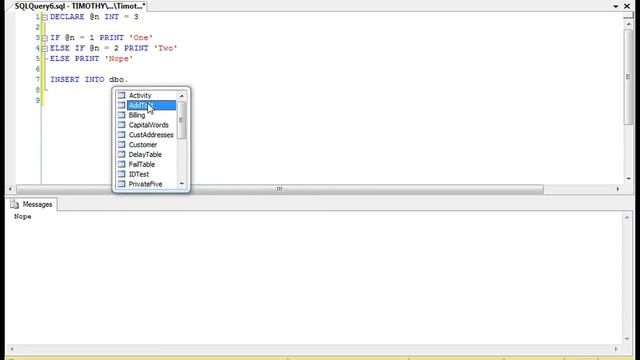Place cursor in DECLARE @n INT line
This screenshot has height=360, width=640.
point(94,17)
